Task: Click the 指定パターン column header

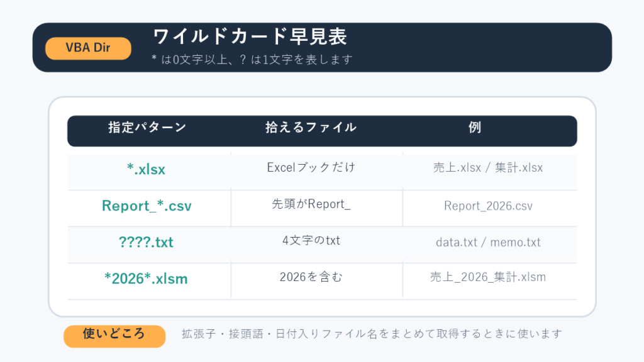Action: [x=147, y=128]
